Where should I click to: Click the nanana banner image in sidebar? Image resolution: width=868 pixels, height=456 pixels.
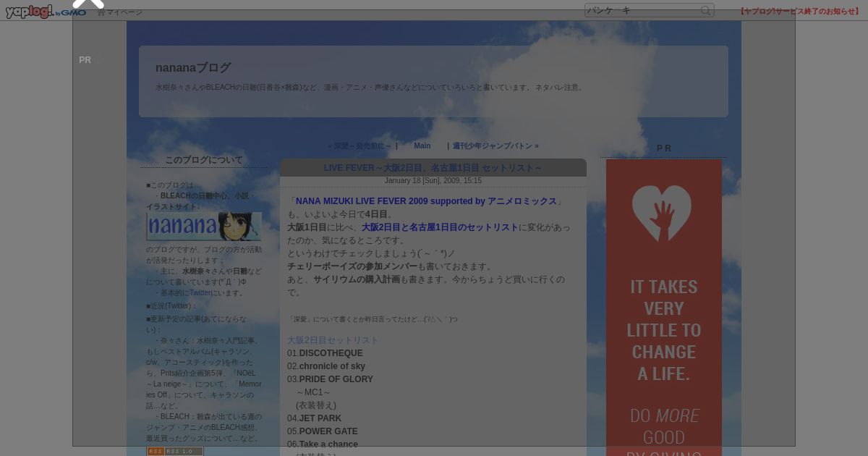coord(204,227)
